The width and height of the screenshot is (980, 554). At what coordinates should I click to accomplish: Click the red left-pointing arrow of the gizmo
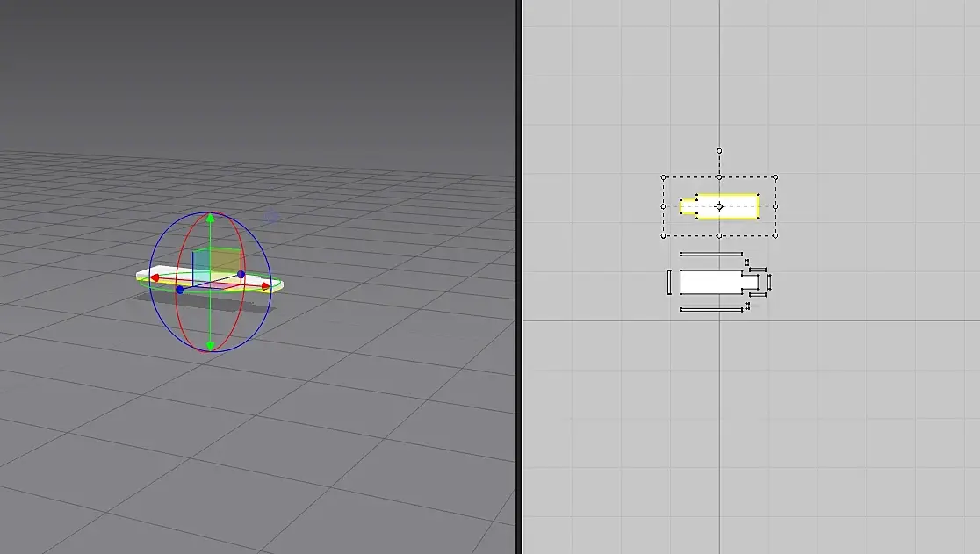coord(155,278)
